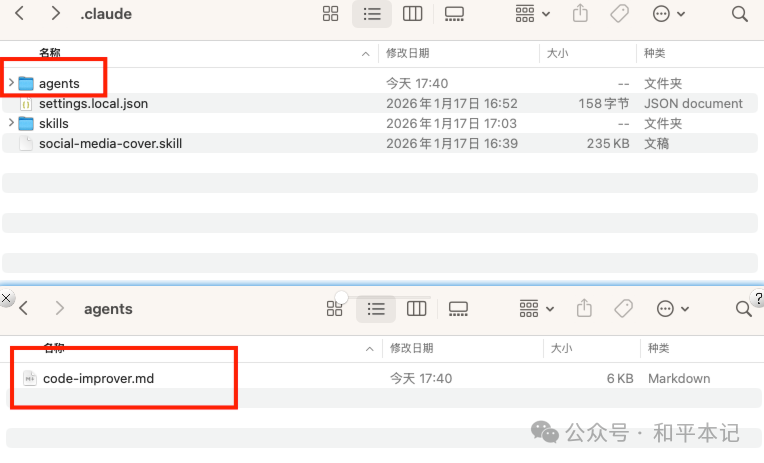This screenshot has width=764, height=463.
Task: Click the search icon in .claude window
Action: tap(739, 14)
